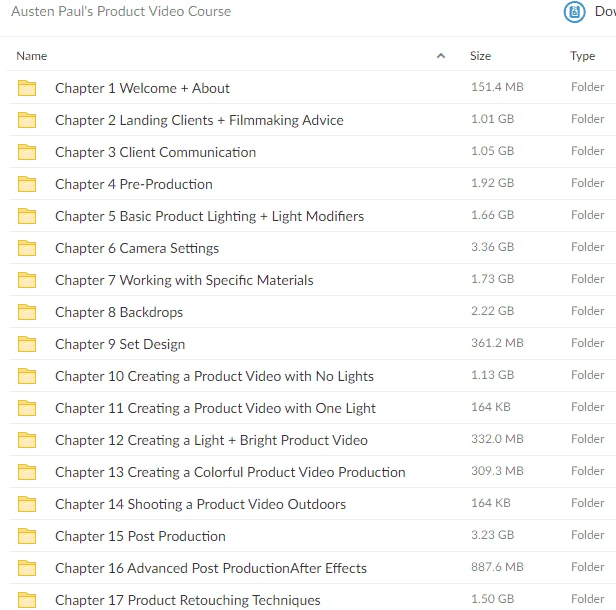Sort the list by the Size column header
Screen dimensions: 616x610
480,56
